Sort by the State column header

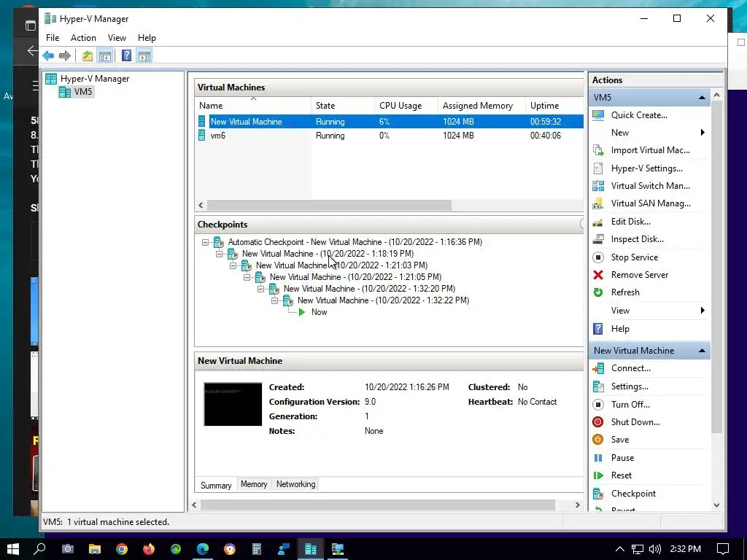(343, 106)
